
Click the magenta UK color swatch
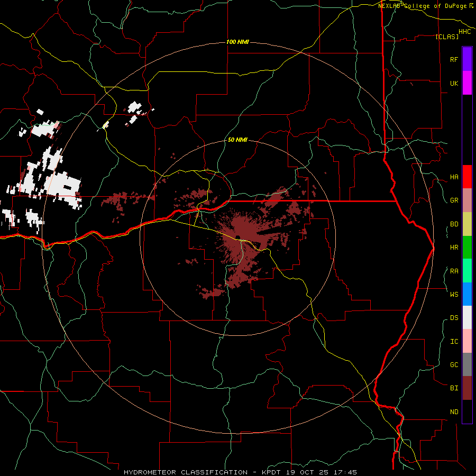[x=467, y=83]
